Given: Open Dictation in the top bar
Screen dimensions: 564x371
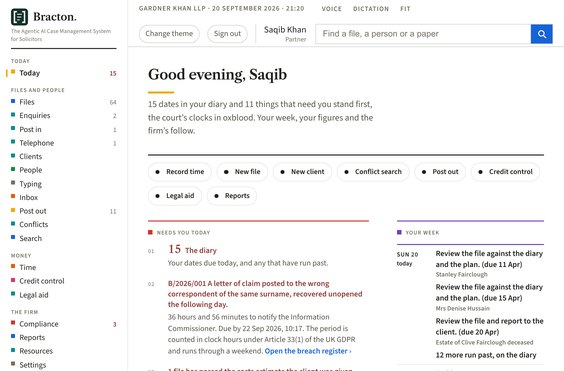Looking at the screenshot, I should pyautogui.click(x=371, y=9).
